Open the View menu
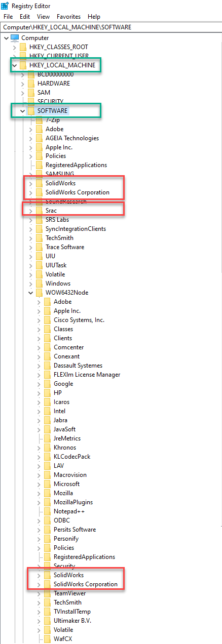 (43, 17)
